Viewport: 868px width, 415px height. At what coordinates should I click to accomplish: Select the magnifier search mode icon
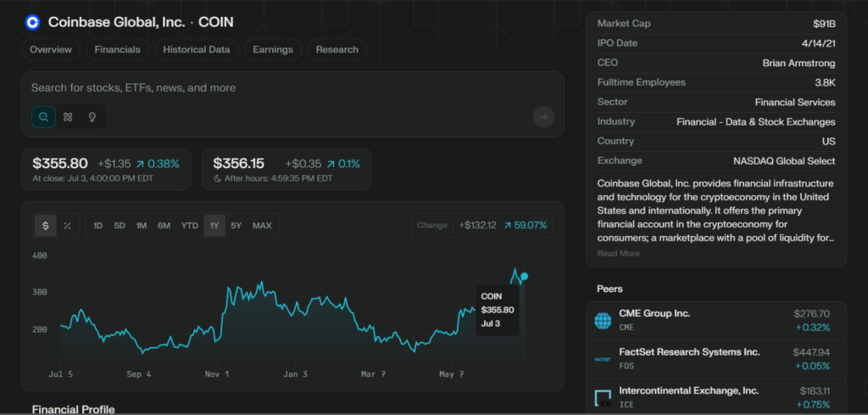click(x=44, y=116)
